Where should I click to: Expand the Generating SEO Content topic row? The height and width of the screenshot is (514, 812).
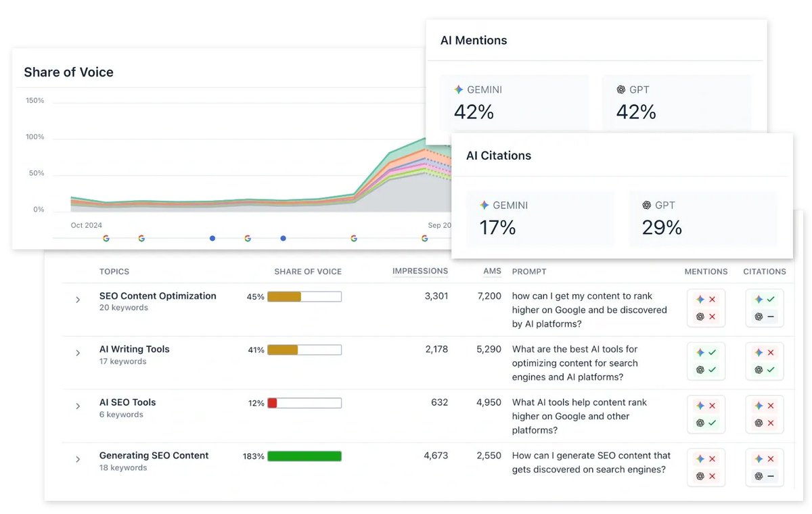click(78, 459)
